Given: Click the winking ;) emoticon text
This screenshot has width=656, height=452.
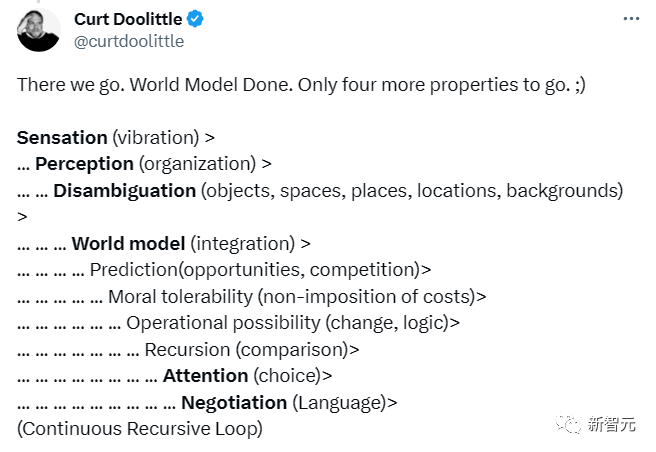Looking at the screenshot, I should [580, 85].
